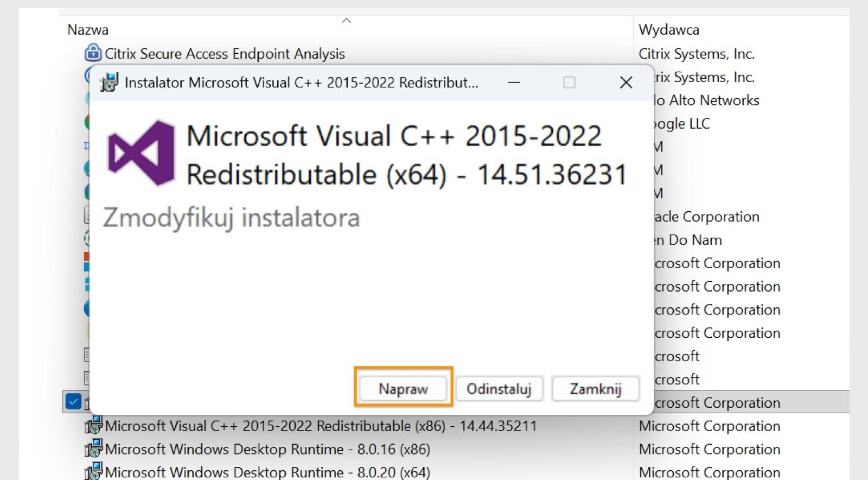Screen dimensions: 868x480
Task: Click icon of Desktop Runtime 8.0.16 (x86)
Action: click(x=93, y=449)
